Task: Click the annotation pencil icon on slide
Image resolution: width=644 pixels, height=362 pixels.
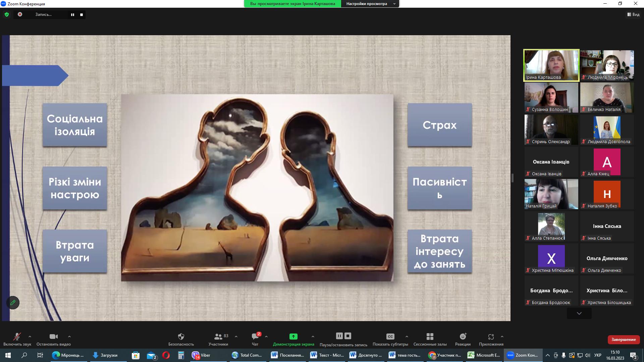Action: coord(13,303)
